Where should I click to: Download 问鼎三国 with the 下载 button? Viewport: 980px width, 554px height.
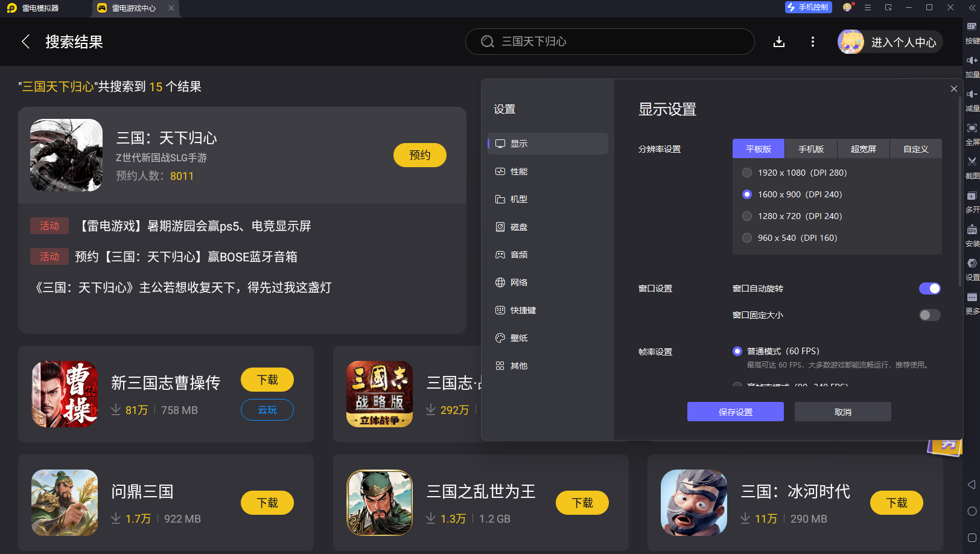(267, 503)
